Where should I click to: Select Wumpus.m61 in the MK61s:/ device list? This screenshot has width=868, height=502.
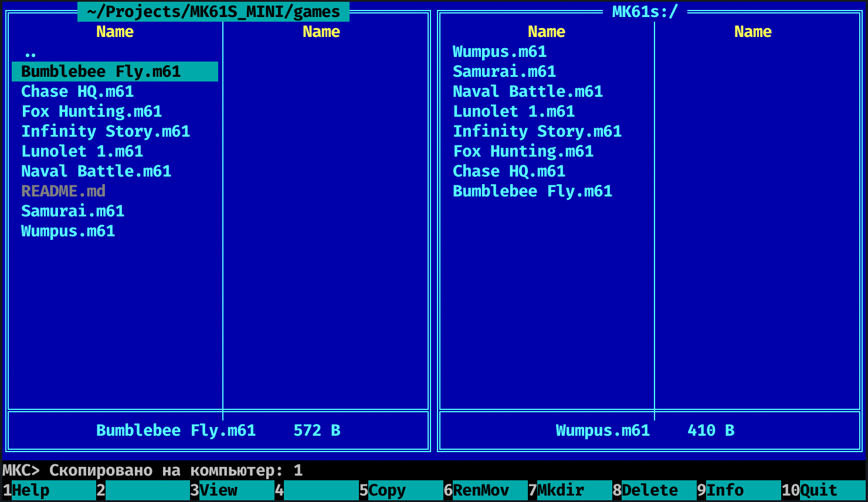[x=547, y=52]
